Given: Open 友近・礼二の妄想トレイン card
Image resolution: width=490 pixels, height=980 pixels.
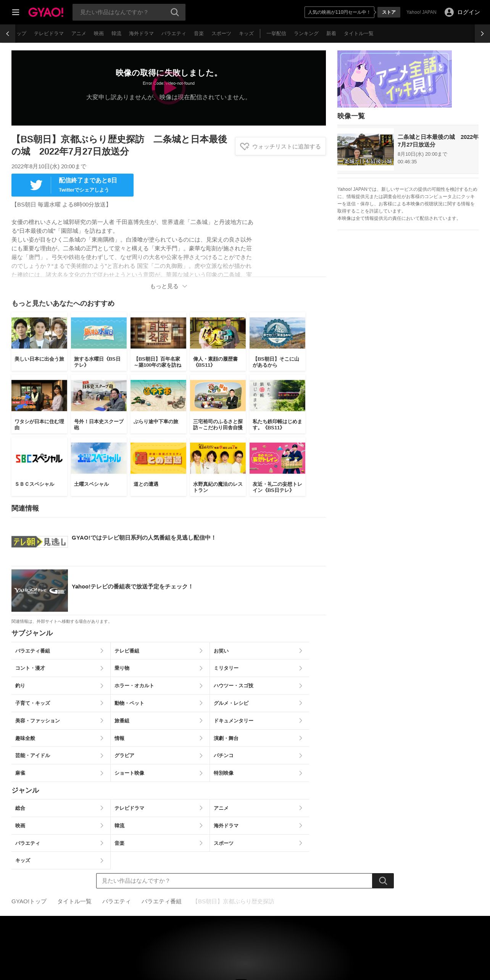Looking at the screenshot, I should click(277, 467).
